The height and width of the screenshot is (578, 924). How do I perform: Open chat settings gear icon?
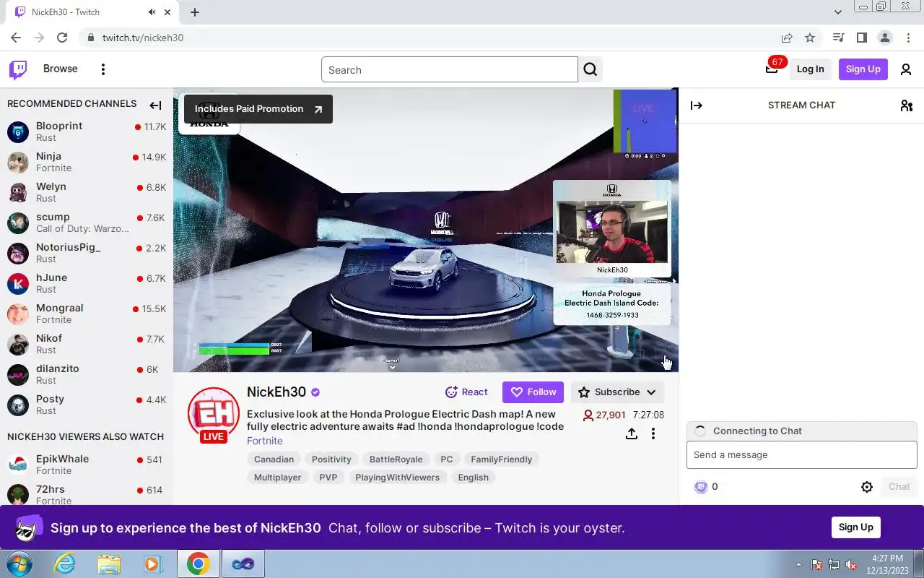click(867, 487)
